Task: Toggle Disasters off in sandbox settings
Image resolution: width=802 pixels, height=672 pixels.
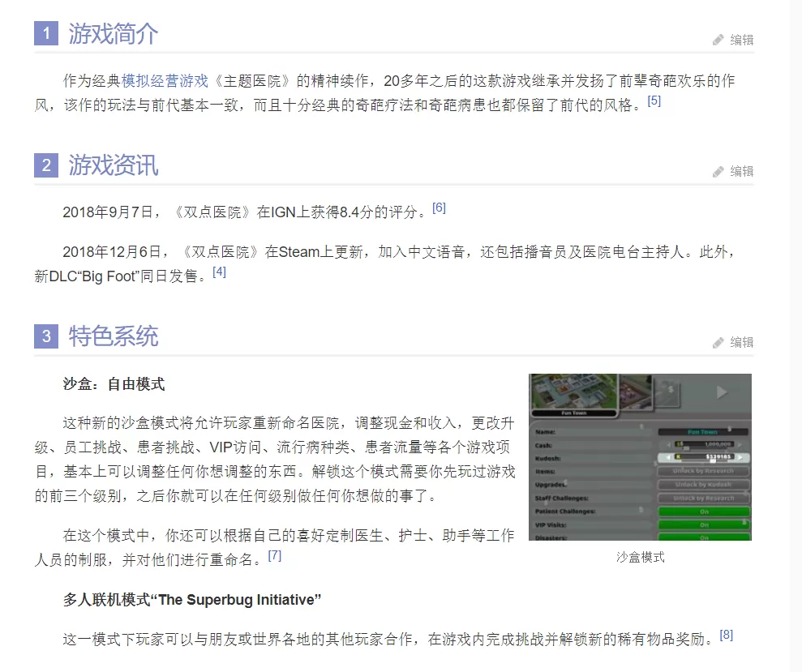Action: click(704, 537)
